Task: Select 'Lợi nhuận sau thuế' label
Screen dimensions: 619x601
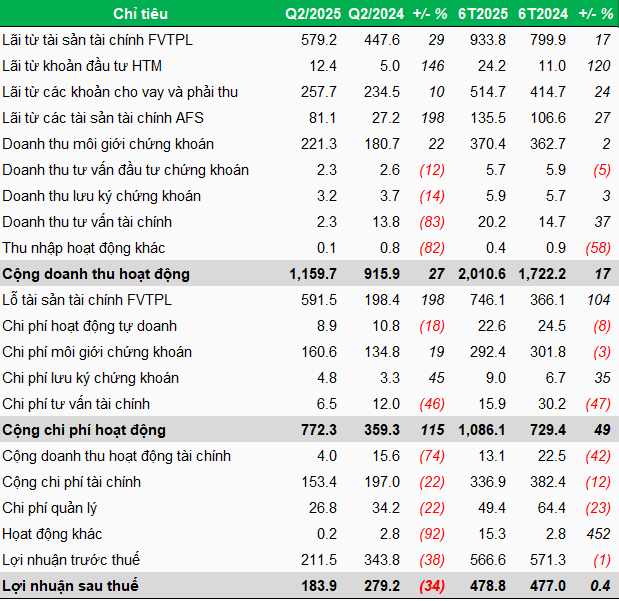Action: [x=70, y=586]
